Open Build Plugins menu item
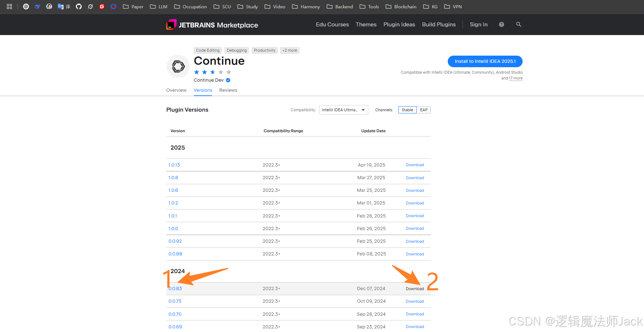This screenshot has width=644, height=332. tap(439, 25)
